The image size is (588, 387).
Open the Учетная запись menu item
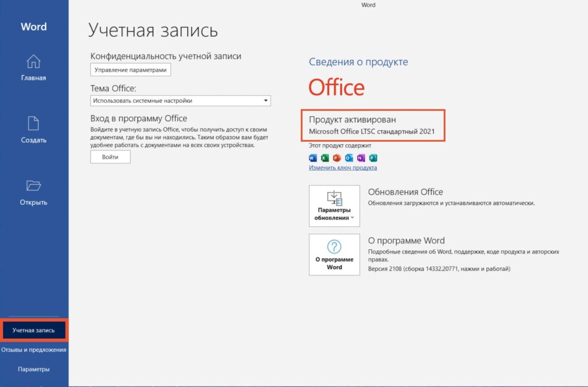(x=33, y=330)
